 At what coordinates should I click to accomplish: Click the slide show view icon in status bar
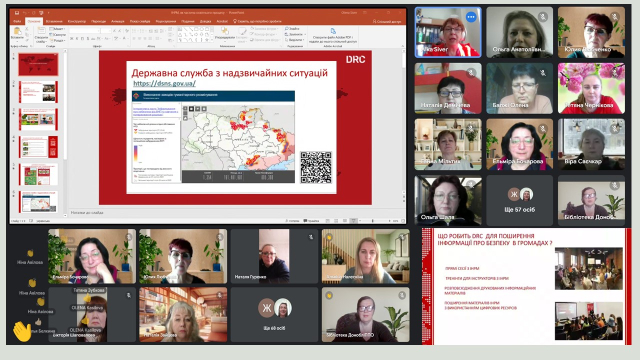[353, 221]
